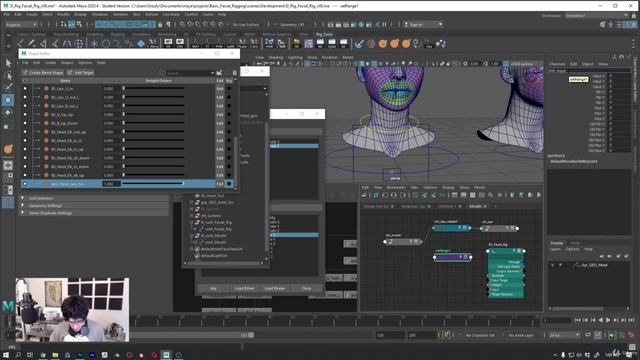Switch to single-pane layout icon
640x360 pixels.
tap(8, 165)
